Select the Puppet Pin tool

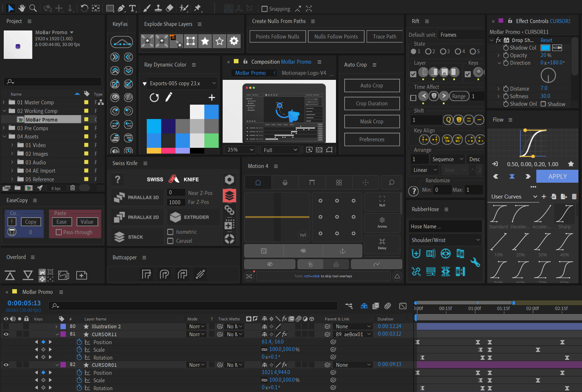pos(197,8)
